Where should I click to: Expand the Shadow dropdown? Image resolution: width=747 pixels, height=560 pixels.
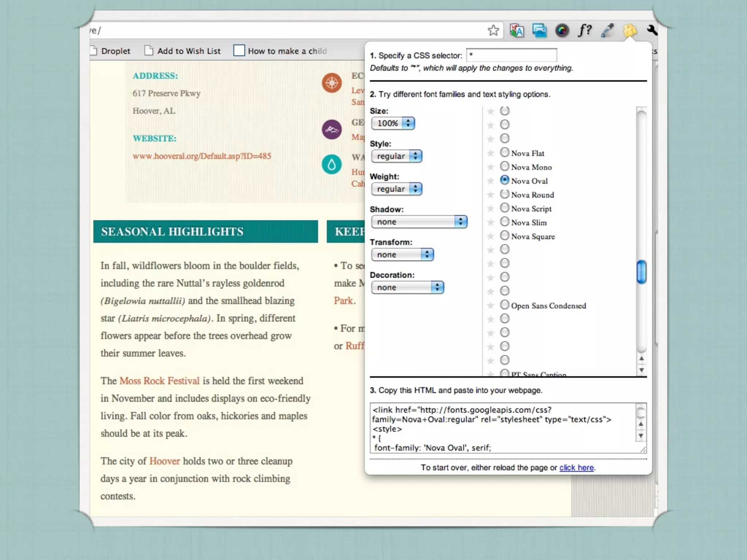419,222
